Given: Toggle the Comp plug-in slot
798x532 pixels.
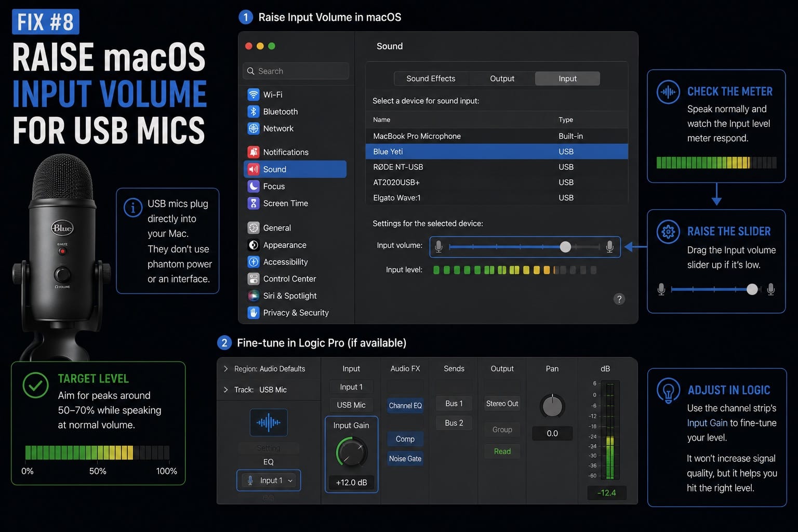Looking at the screenshot, I should point(405,439).
